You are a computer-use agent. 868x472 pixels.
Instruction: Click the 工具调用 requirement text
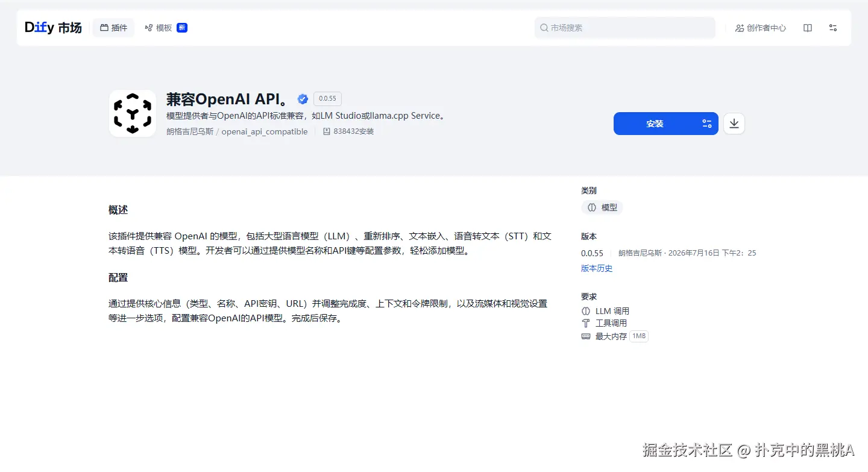click(611, 323)
